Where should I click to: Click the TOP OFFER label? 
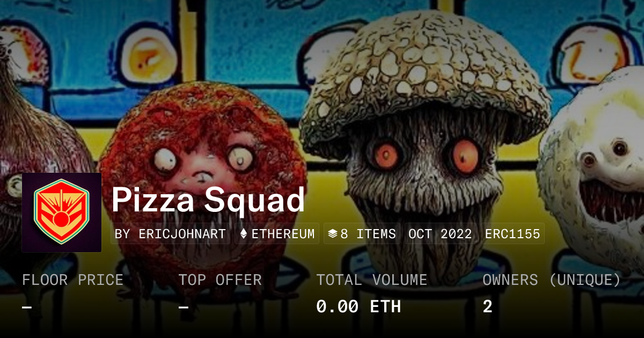(x=220, y=280)
